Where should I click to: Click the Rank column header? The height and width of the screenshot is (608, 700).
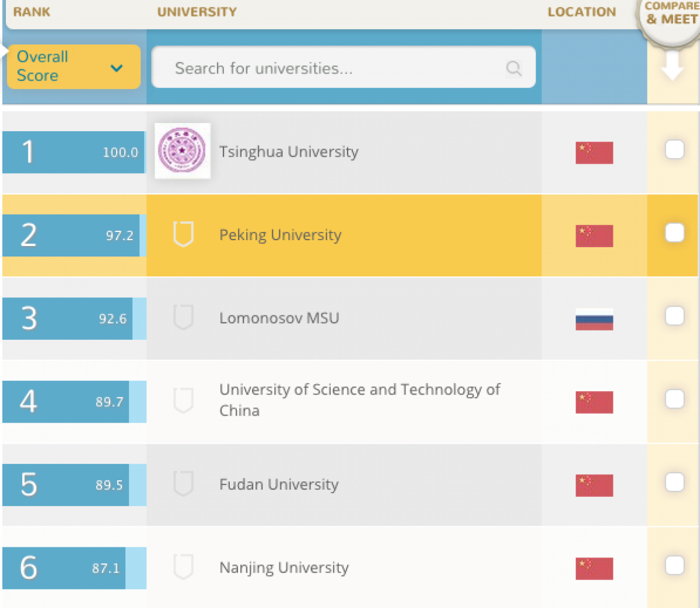point(32,12)
